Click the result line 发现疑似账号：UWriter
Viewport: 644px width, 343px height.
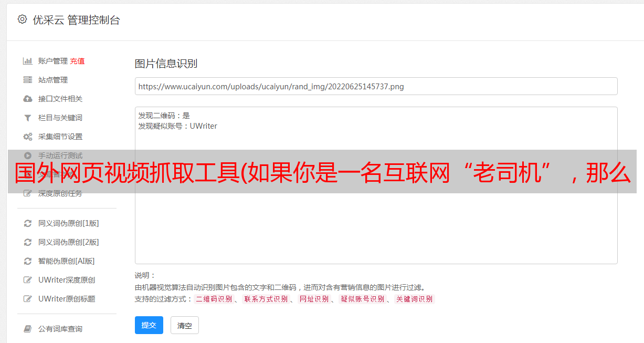(178, 126)
